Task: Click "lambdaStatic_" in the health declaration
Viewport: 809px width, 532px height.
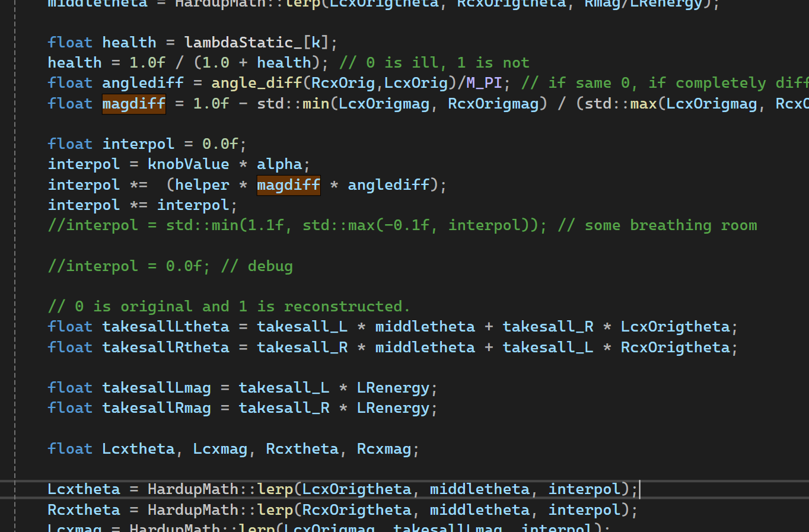Action: [x=243, y=43]
